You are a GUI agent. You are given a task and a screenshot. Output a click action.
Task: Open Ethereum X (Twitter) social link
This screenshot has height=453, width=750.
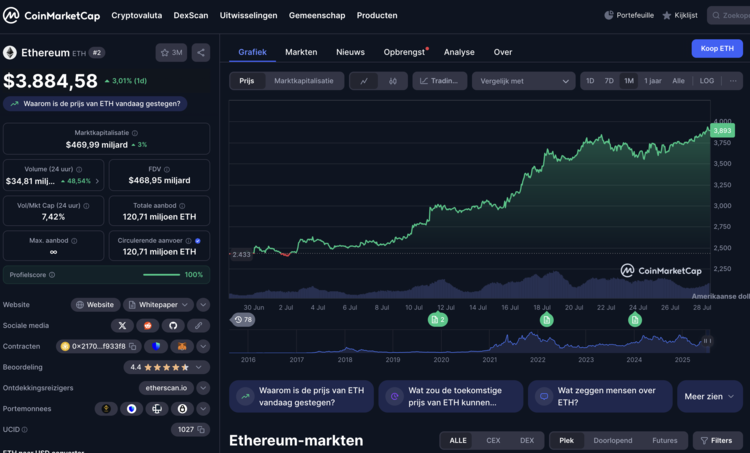tap(122, 326)
